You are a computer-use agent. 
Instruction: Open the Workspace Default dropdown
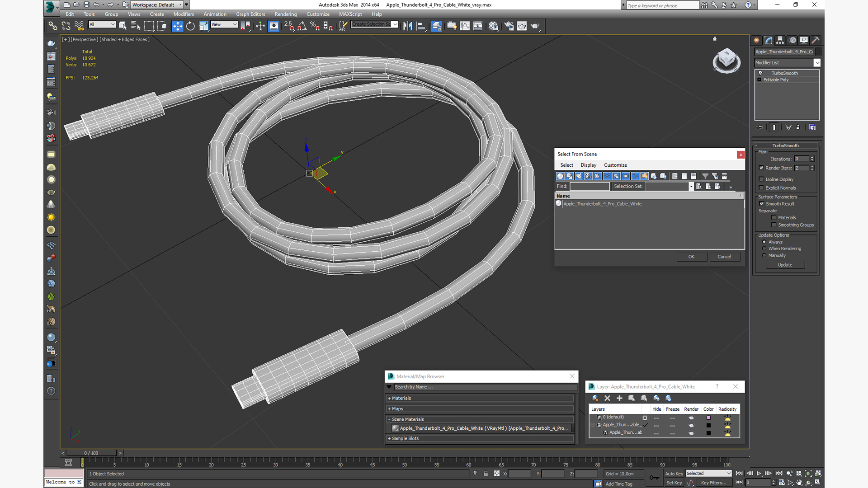157,5
